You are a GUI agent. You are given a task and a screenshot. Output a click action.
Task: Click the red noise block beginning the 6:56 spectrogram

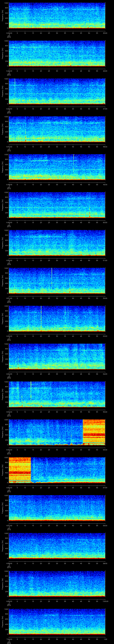click(x=20, y=470)
